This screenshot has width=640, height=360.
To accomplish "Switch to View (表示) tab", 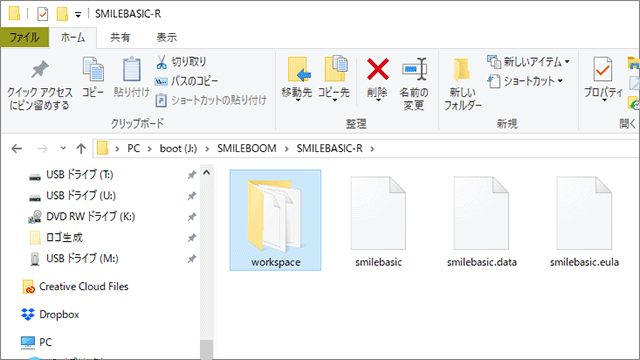I will (x=167, y=38).
